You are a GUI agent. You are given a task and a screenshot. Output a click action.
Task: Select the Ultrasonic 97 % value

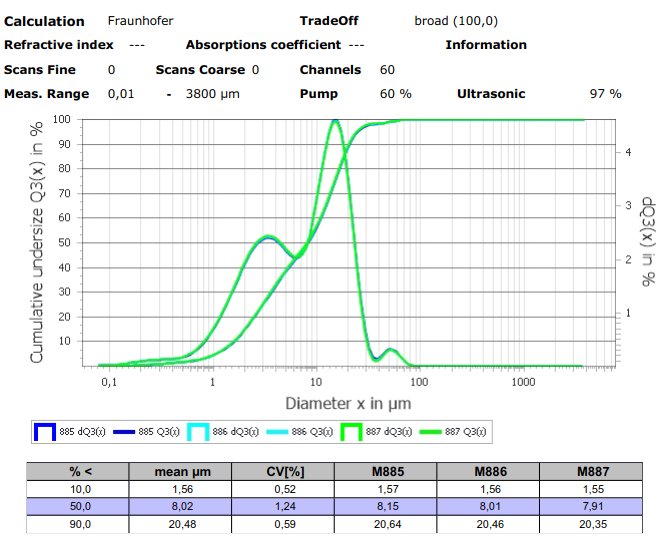click(605, 94)
